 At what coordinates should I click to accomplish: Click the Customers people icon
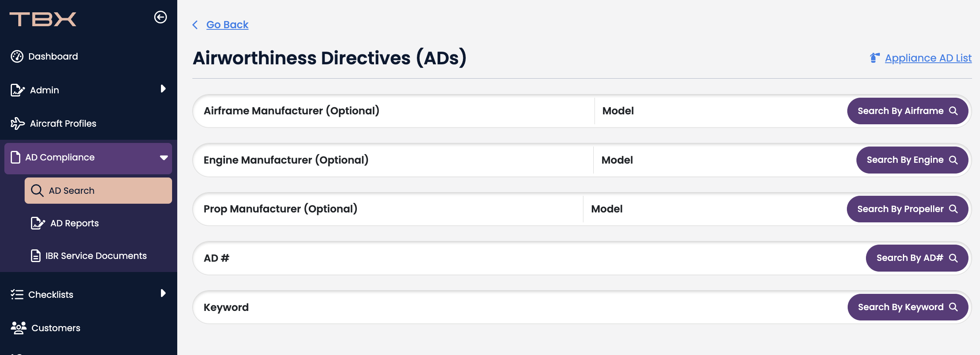coord(18,328)
